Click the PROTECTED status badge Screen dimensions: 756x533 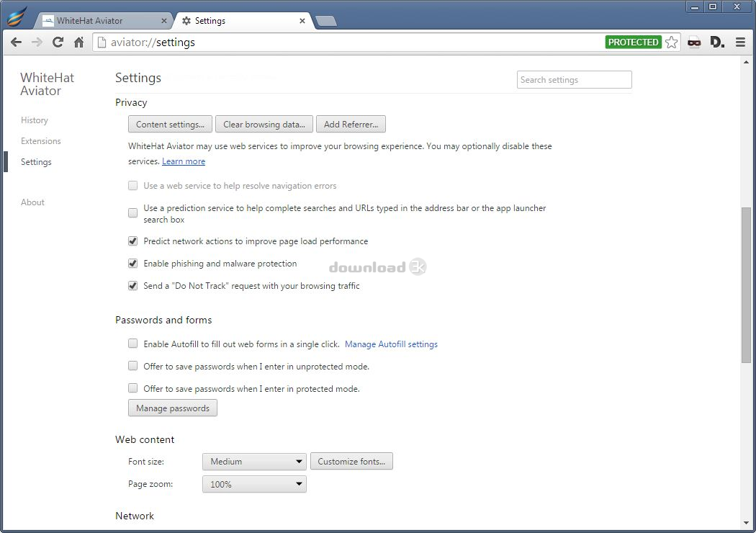coord(633,42)
